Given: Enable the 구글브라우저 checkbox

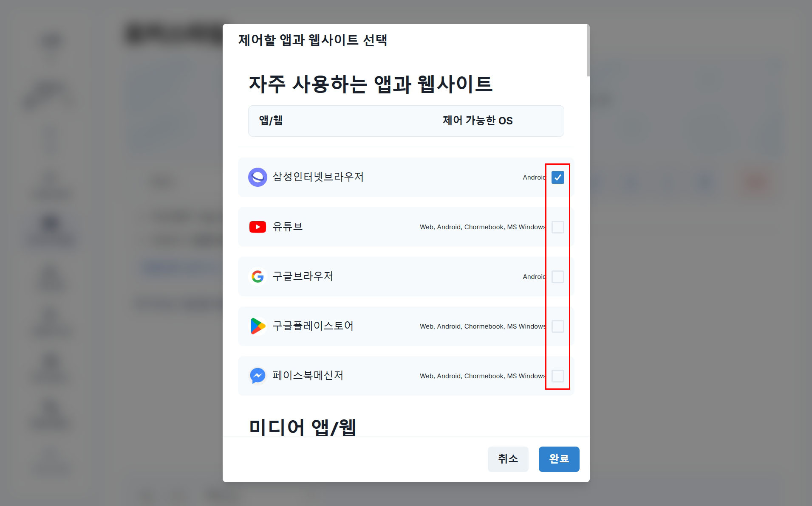Looking at the screenshot, I should 557,277.
